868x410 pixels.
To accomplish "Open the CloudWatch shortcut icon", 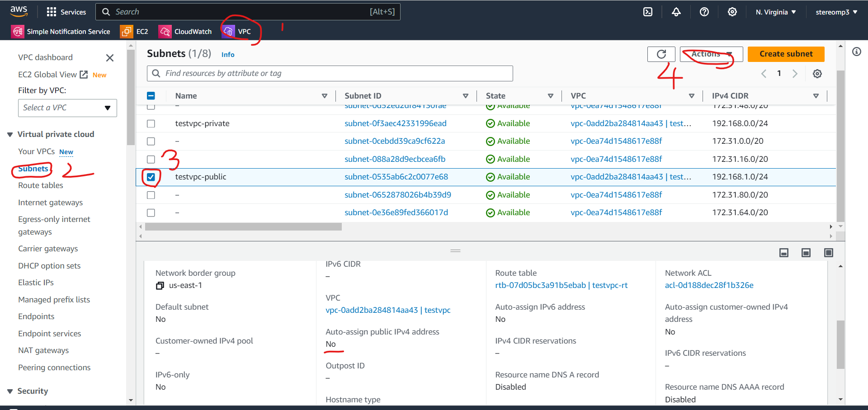I will tap(165, 31).
